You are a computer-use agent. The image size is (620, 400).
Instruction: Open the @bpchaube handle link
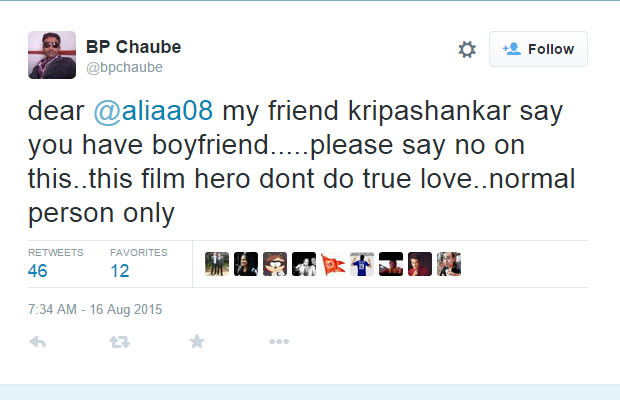[x=125, y=67]
